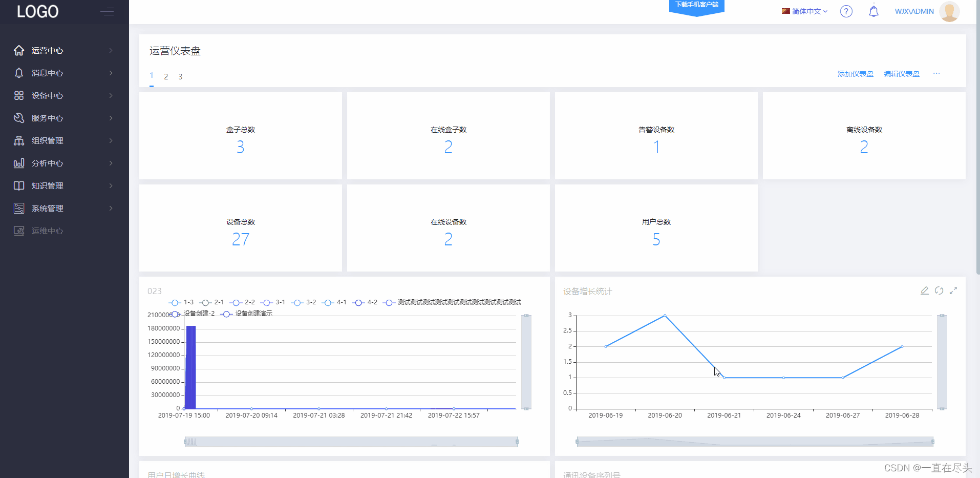Viewport: 980px width, 478px height.
Task: Click the settings list icon beside 系统管理
Action: [19, 208]
